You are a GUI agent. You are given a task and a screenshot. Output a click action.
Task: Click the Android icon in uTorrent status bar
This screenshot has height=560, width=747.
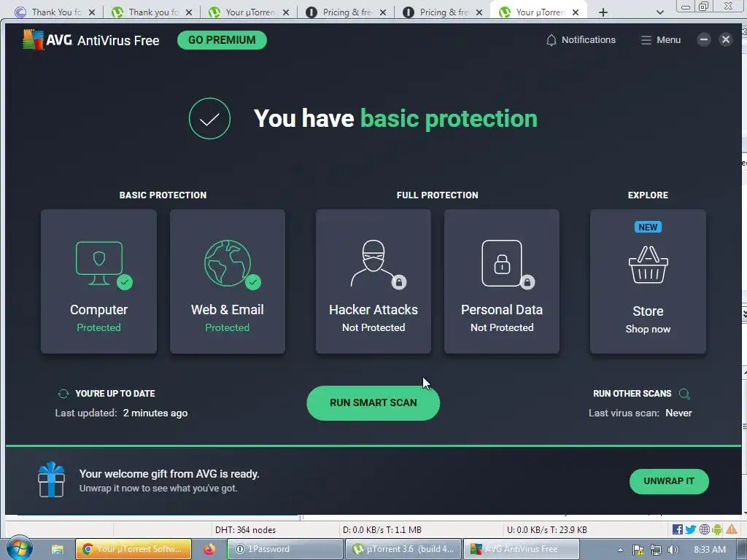pos(717,529)
